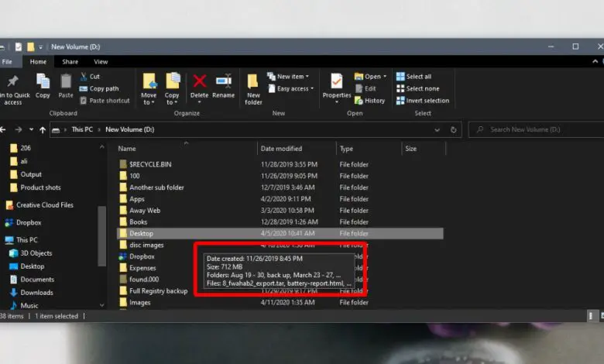Select the Home ribbon tab
Image resolution: width=604 pixels, height=364 pixels.
click(x=38, y=62)
